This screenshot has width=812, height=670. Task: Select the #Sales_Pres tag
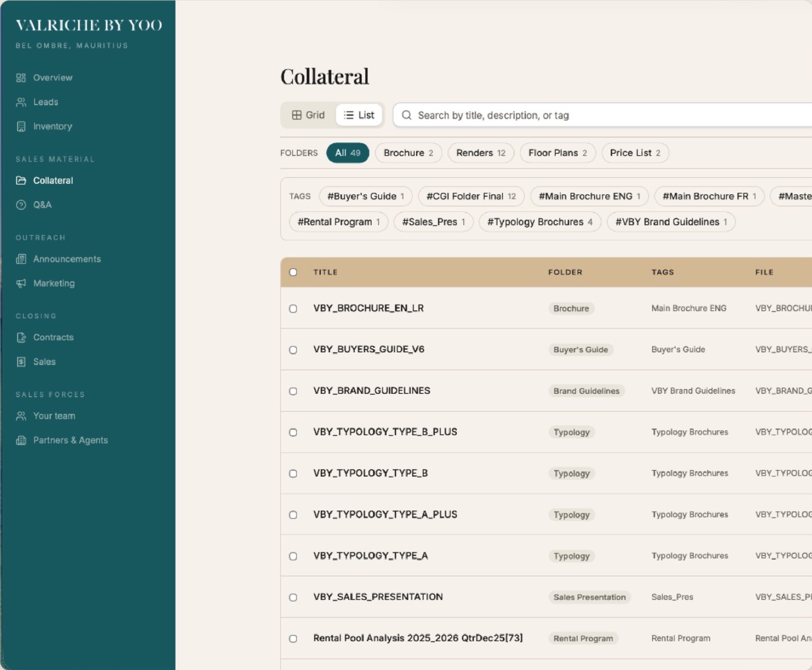click(x=434, y=222)
